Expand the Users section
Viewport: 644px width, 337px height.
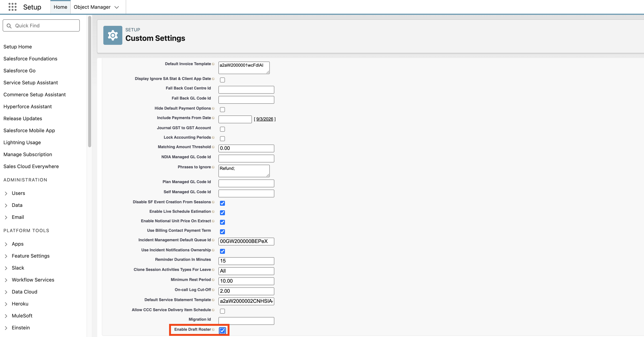pyautogui.click(x=6, y=193)
